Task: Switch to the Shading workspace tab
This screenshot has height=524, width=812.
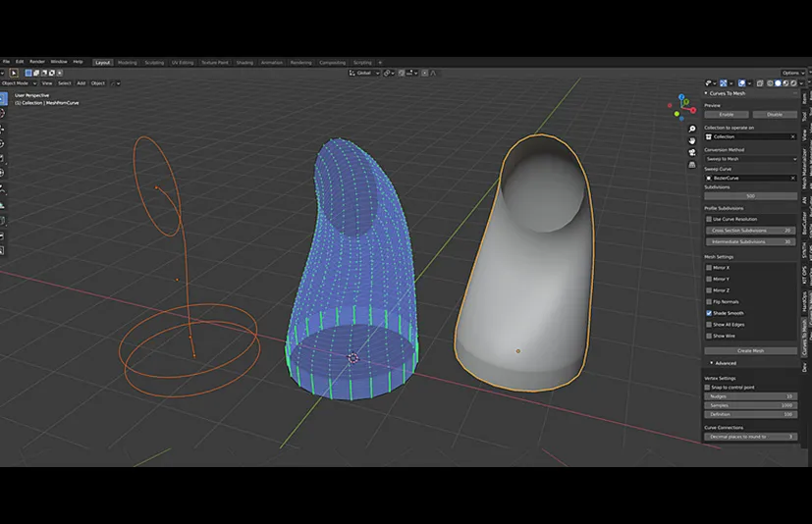Action: (x=244, y=63)
